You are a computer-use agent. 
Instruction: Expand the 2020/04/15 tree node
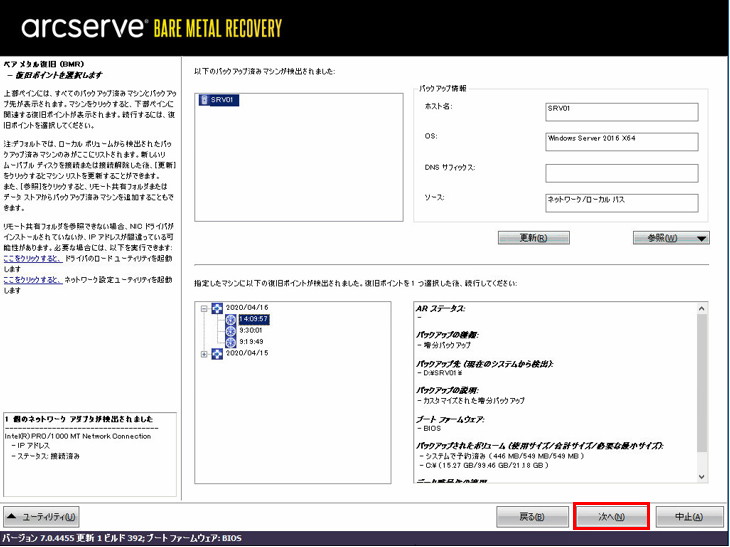[204, 354]
